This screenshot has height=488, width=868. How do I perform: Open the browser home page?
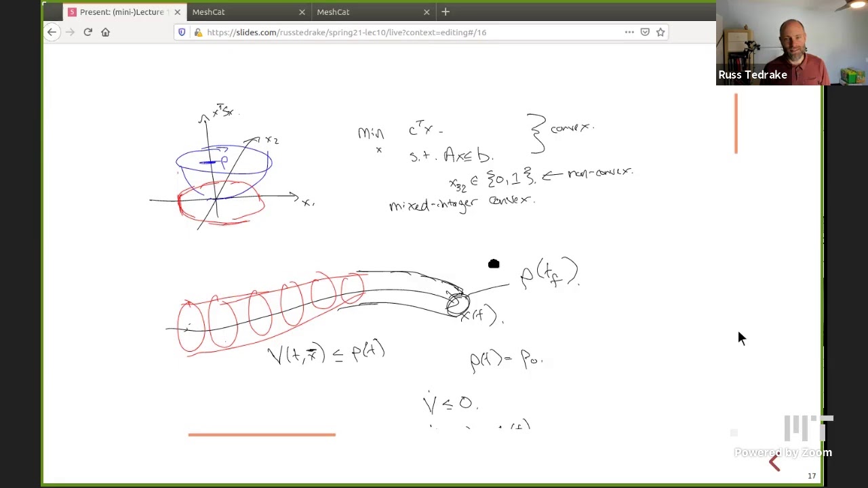pyautogui.click(x=105, y=32)
